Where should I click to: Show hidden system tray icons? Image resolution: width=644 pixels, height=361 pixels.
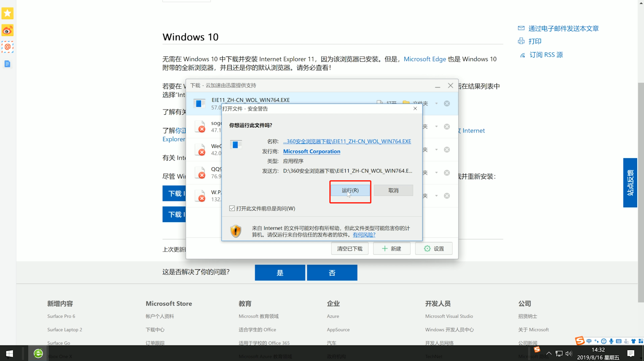tap(549, 353)
